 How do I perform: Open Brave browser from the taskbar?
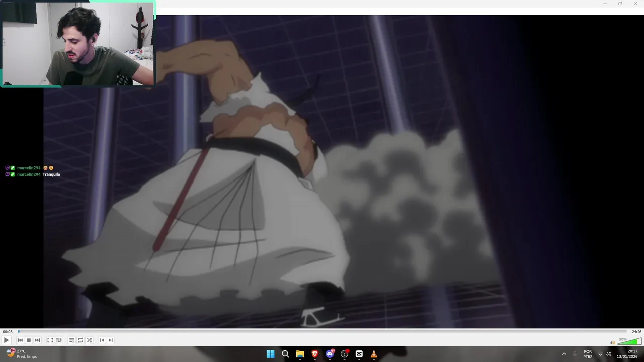(315, 354)
